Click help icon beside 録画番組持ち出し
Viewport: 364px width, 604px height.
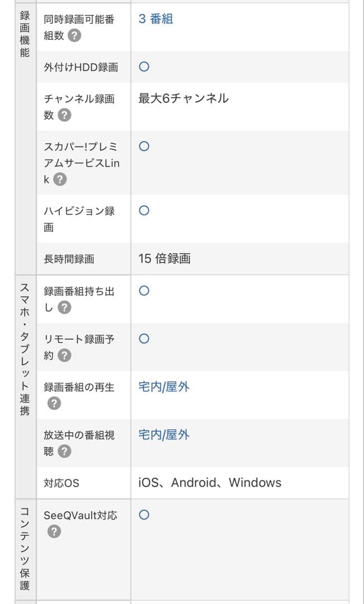[65, 308]
